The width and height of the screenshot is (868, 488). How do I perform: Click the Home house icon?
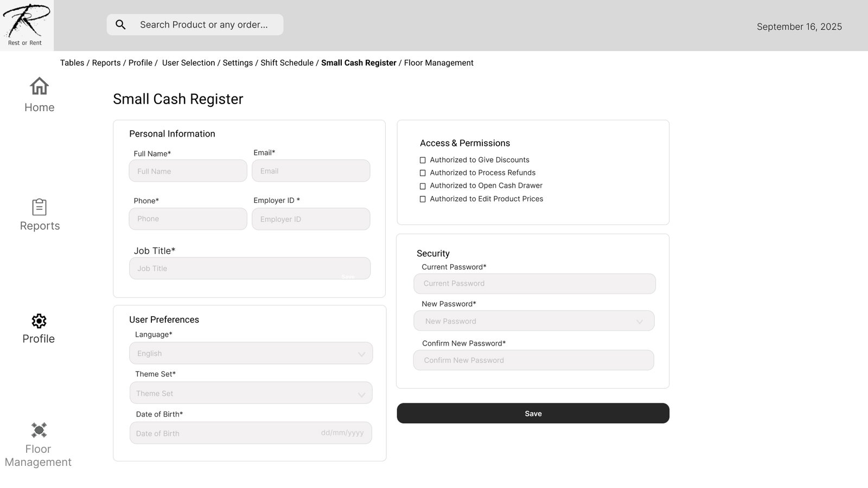point(39,86)
